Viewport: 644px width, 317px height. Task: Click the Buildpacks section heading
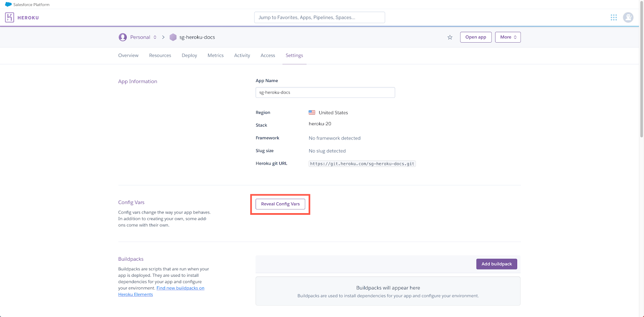[x=131, y=259]
